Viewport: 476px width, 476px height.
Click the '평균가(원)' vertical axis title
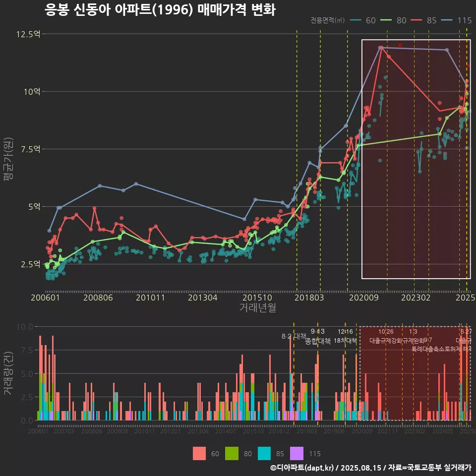point(8,159)
